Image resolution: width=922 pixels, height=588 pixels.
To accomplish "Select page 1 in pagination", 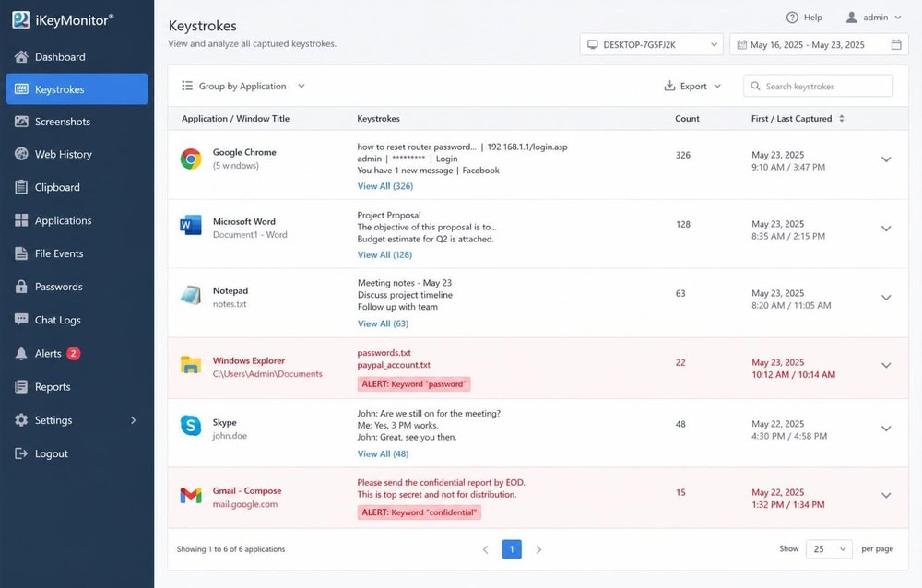I will (x=512, y=549).
